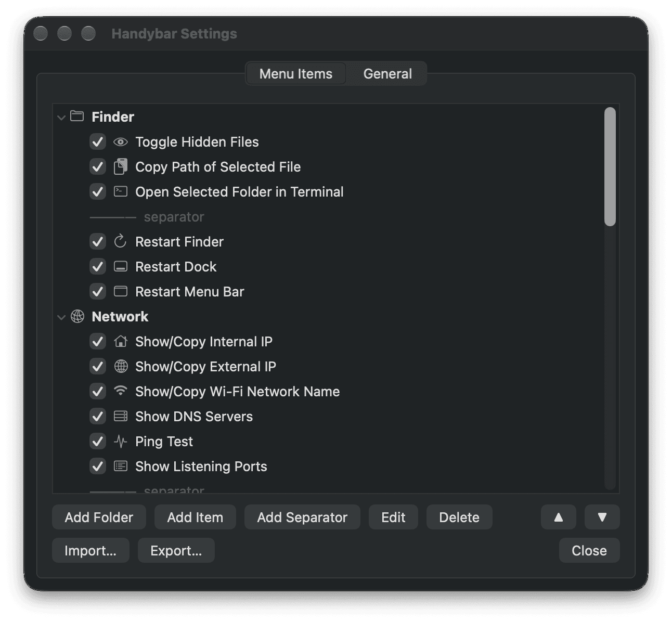Click the Edit button
The width and height of the screenshot is (672, 622).
point(393,517)
